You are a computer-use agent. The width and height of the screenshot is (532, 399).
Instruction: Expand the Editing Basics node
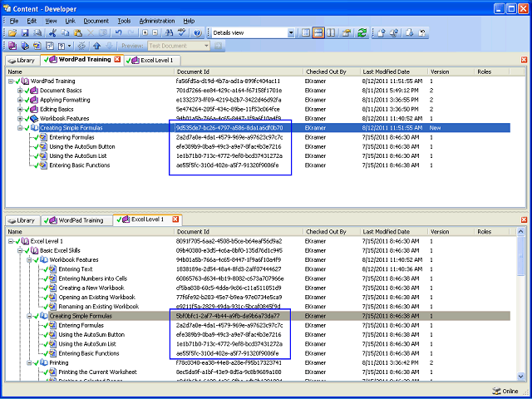[20, 109]
